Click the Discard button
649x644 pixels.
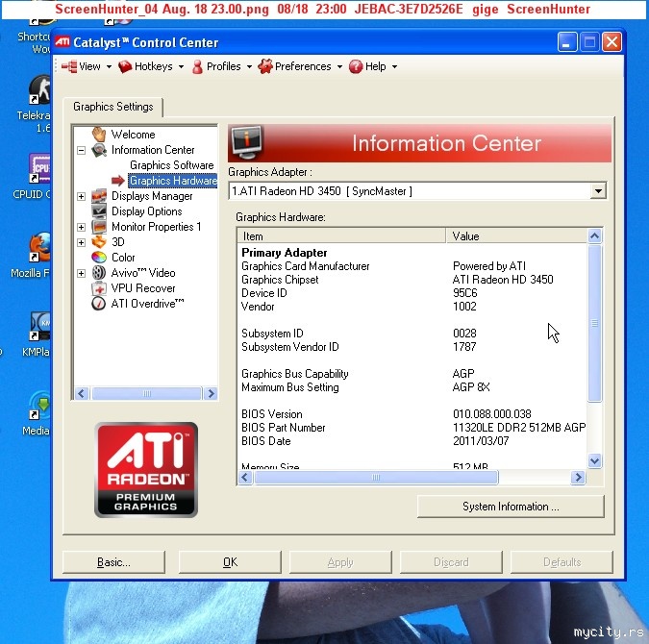coord(451,562)
